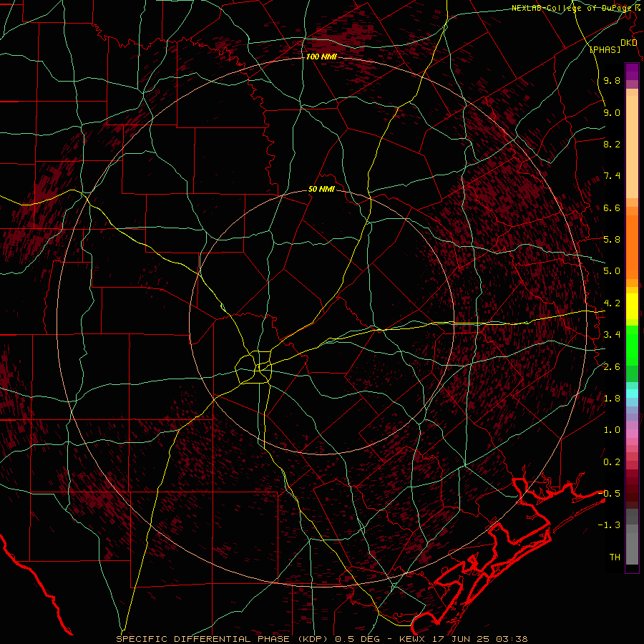Click the 50 NMI range ring label

[321, 190]
